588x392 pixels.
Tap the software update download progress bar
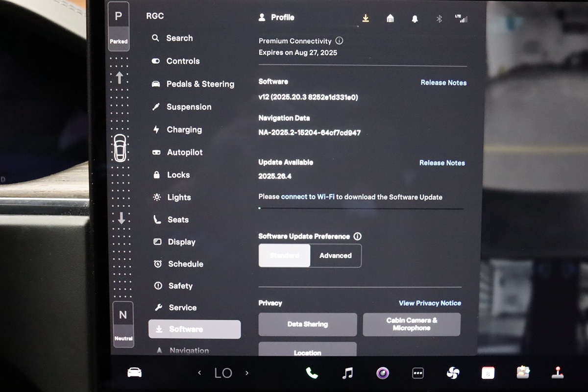coord(361,209)
